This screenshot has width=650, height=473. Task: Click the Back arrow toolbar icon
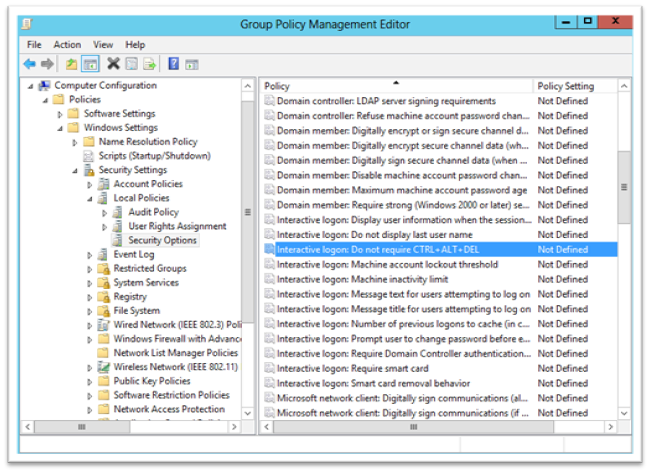pos(30,64)
